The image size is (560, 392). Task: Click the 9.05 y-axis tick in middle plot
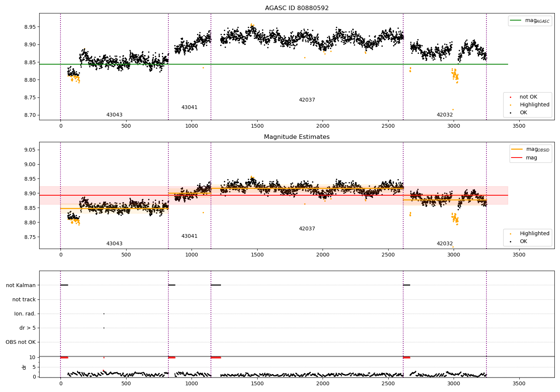[30, 150]
